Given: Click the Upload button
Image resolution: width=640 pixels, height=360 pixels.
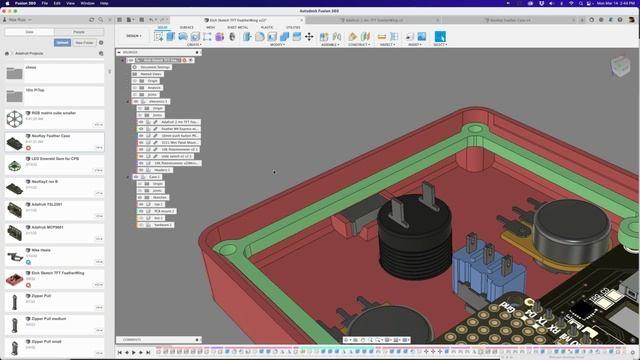Looking at the screenshot, I should [x=62, y=42].
